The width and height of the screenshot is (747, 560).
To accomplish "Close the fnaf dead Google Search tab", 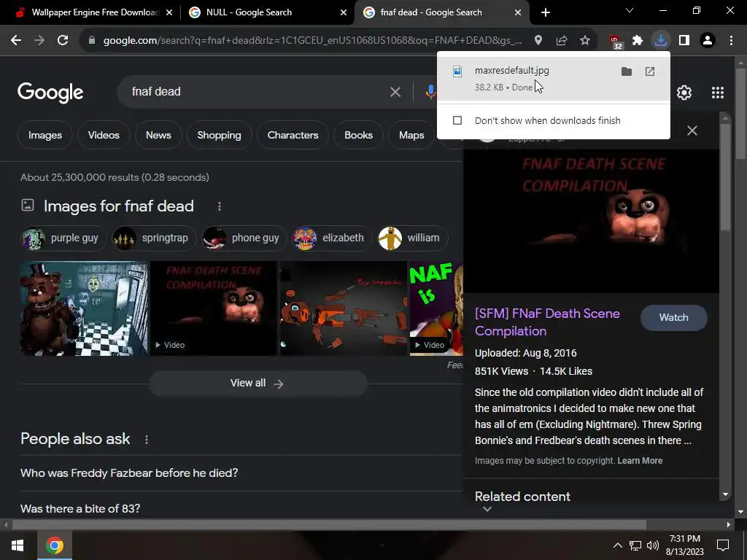I will pos(518,12).
